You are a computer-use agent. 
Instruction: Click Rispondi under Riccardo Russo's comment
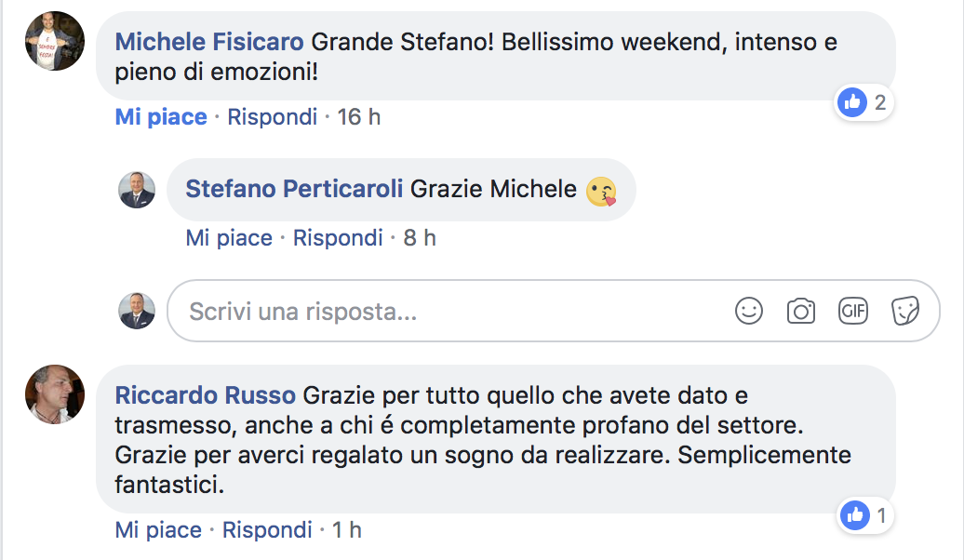coord(267,530)
